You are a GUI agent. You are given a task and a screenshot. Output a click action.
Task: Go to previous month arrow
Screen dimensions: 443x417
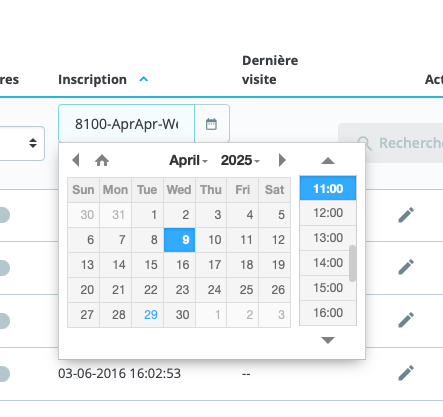coord(76,160)
